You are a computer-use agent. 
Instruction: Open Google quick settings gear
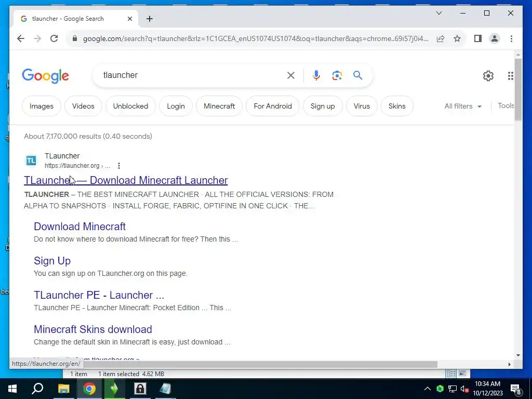coord(488,76)
